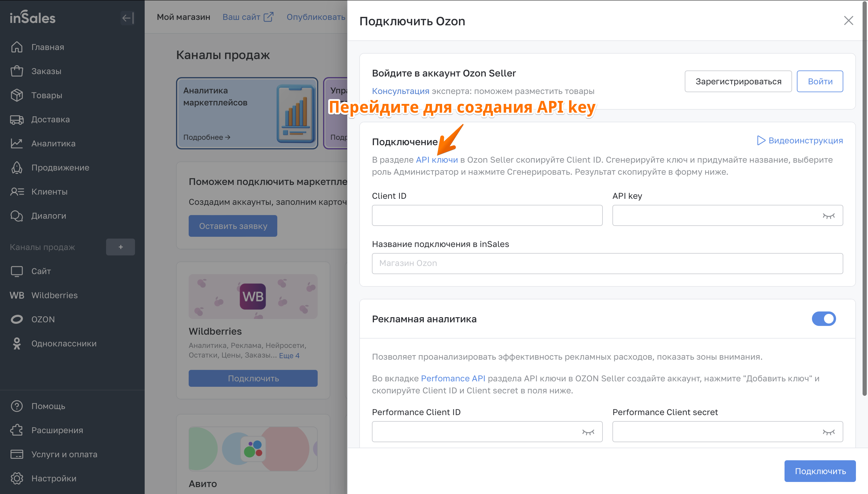Open the API ключи link
Image resolution: width=868 pixels, height=494 pixels.
point(436,160)
